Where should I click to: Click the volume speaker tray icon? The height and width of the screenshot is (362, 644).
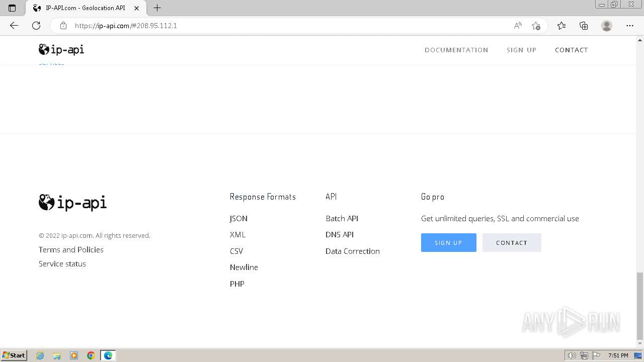(572, 355)
